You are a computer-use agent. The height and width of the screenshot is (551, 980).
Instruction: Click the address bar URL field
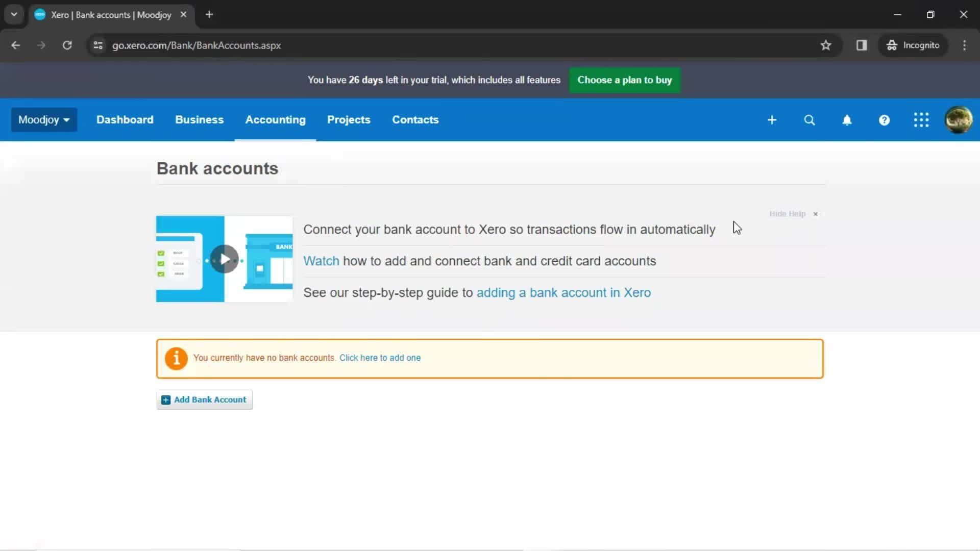tap(459, 45)
